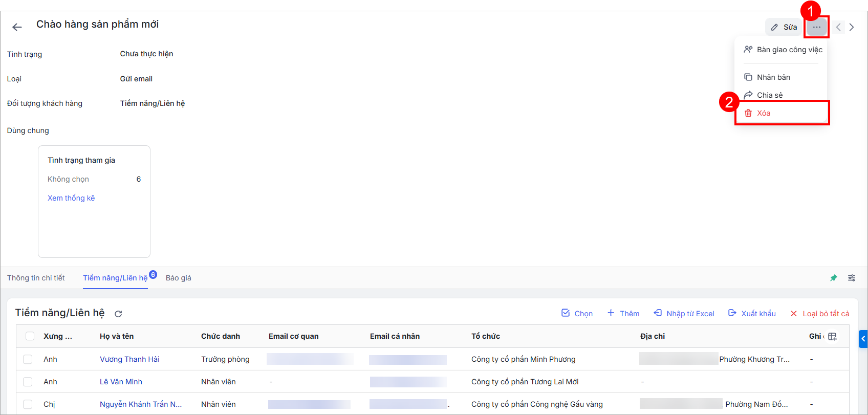This screenshot has width=868, height=415.
Task: Click the Địa chỉ column header
Action: point(653,336)
